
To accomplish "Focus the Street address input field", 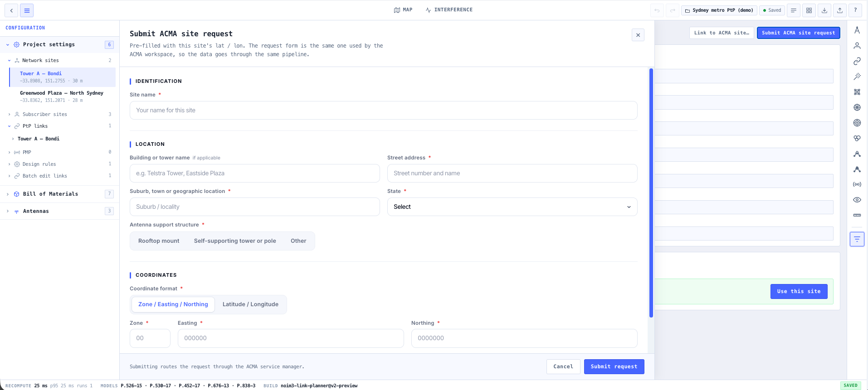I will (x=512, y=173).
